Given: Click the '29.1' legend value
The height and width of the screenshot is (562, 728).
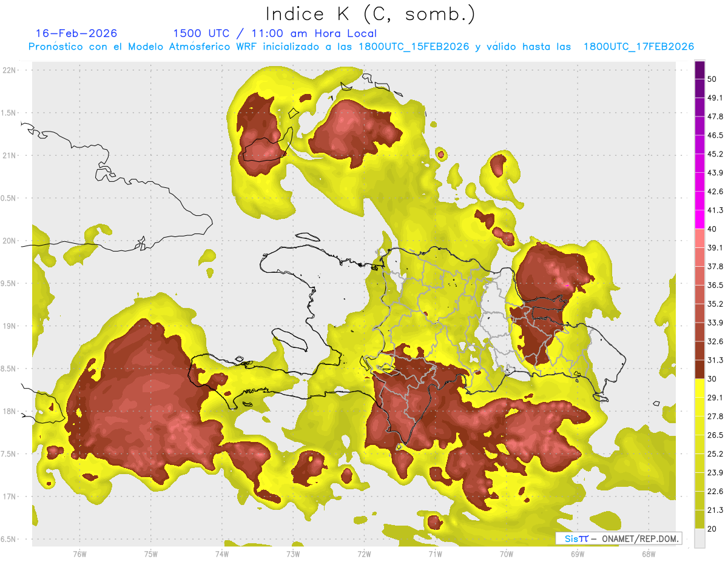Looking at the screenshot, I should [x=715, y=398].
